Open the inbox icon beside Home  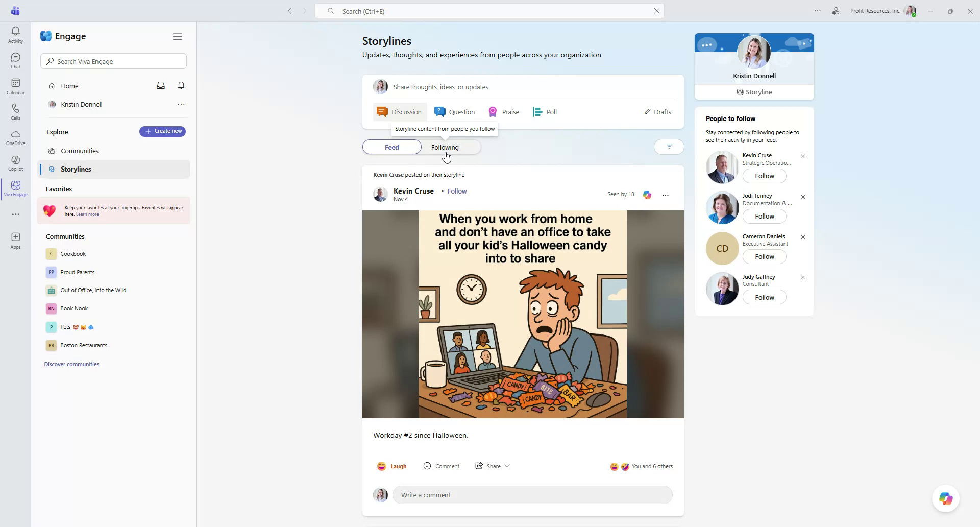click(x=161, y=85)
